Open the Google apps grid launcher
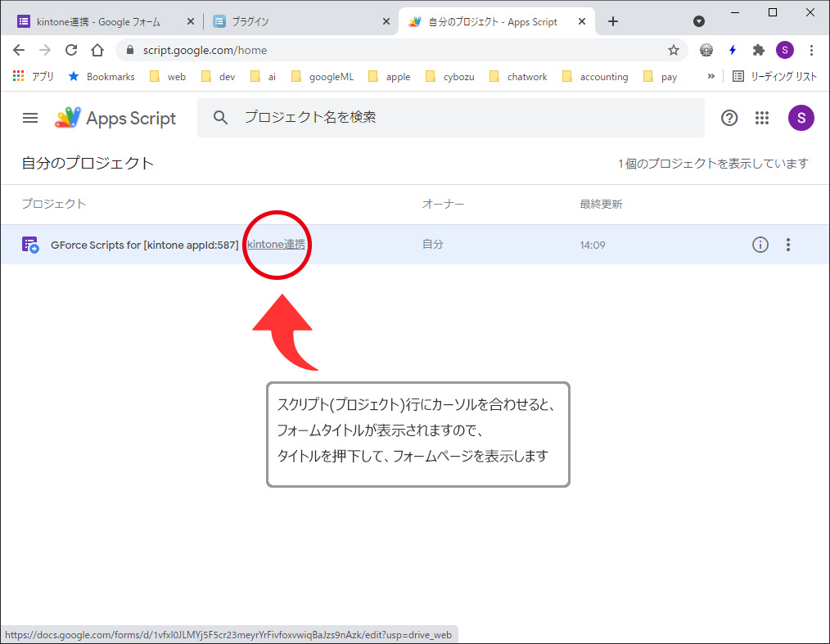 click(762, 118)
